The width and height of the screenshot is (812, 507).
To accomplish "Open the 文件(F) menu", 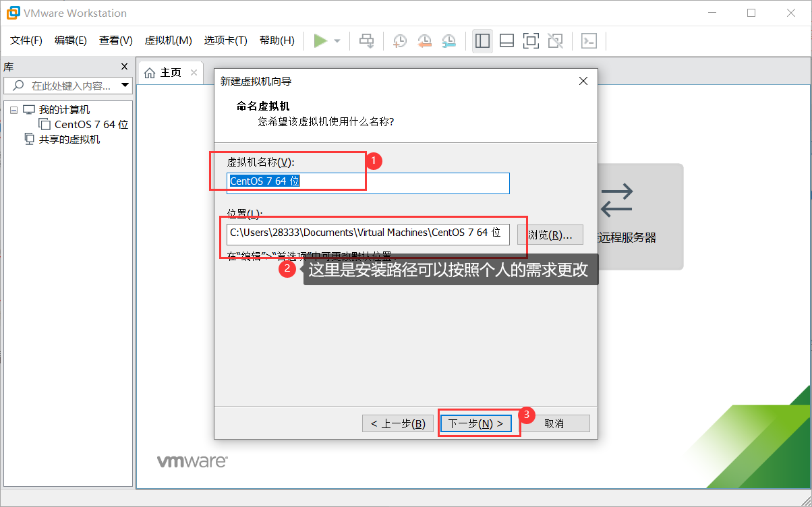I will pyautogui.click(x=26, y=40).
